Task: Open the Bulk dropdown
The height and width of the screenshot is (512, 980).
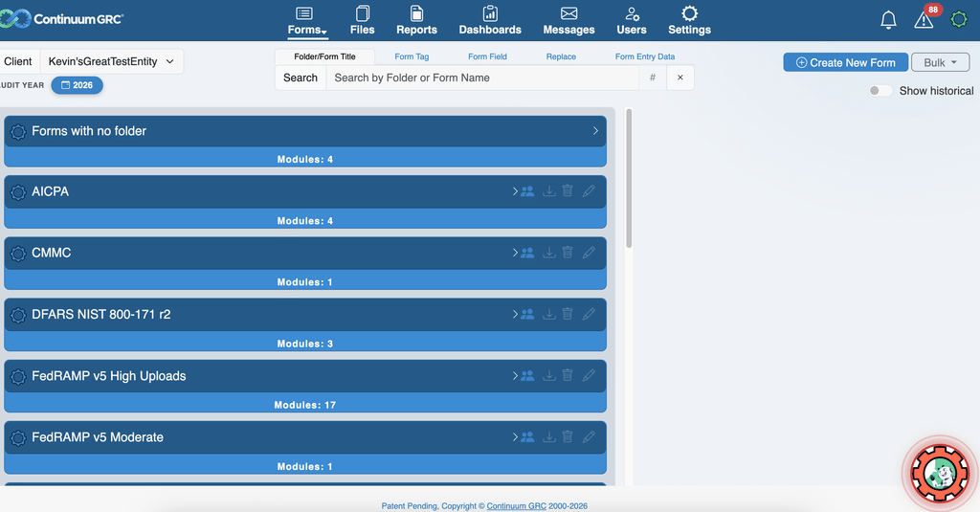Action: (940, 62)
